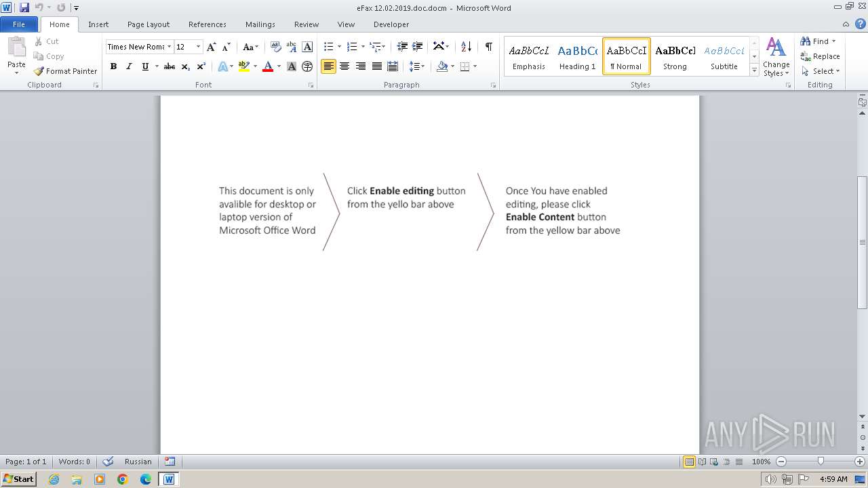The width and height of the screenshot is (868, 488).
Task: Toggle Underline formatting
Action: pos(145,66)
